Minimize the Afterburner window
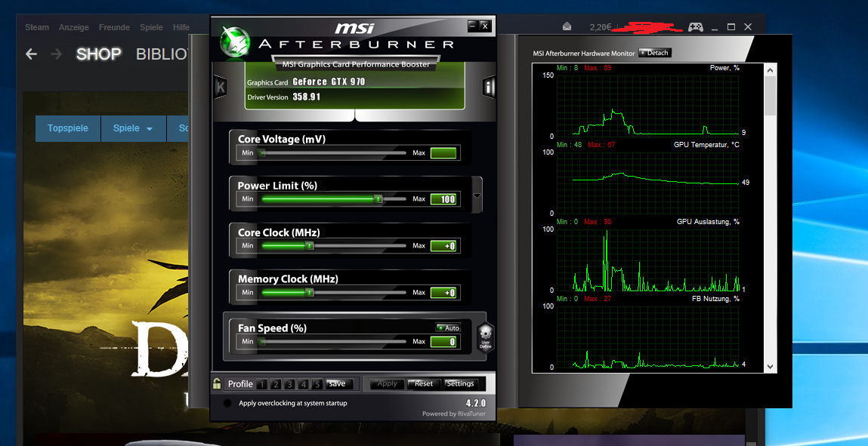 pos(473,26)
